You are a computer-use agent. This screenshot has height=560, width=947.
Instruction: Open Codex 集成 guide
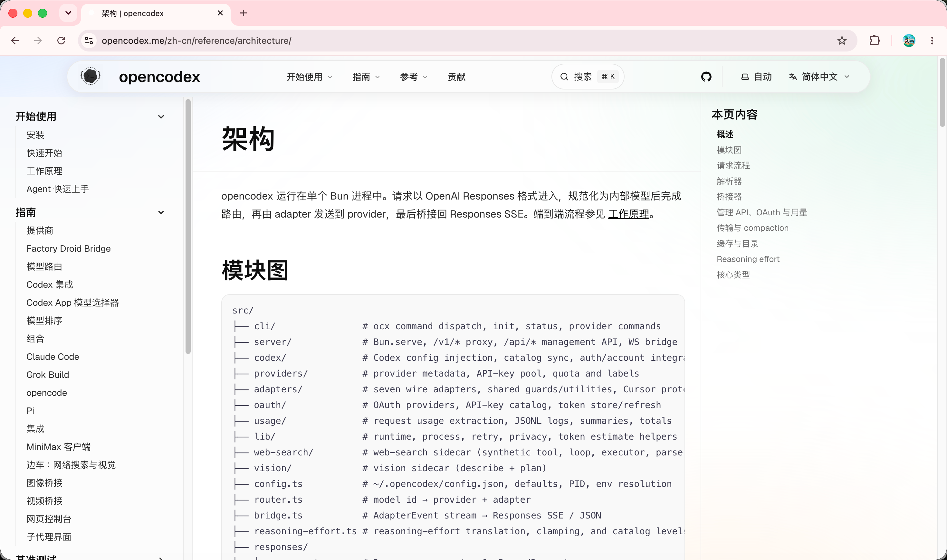tap(50, 285)
